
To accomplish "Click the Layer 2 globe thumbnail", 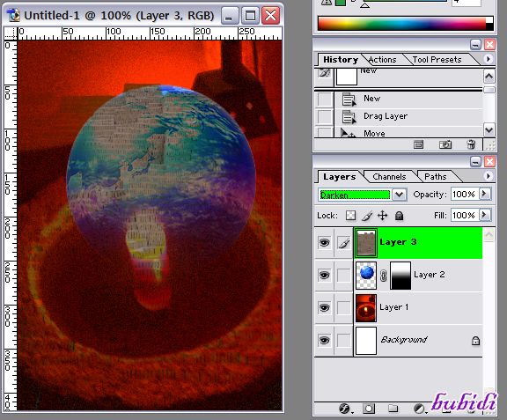I will (x=366, y=276).
